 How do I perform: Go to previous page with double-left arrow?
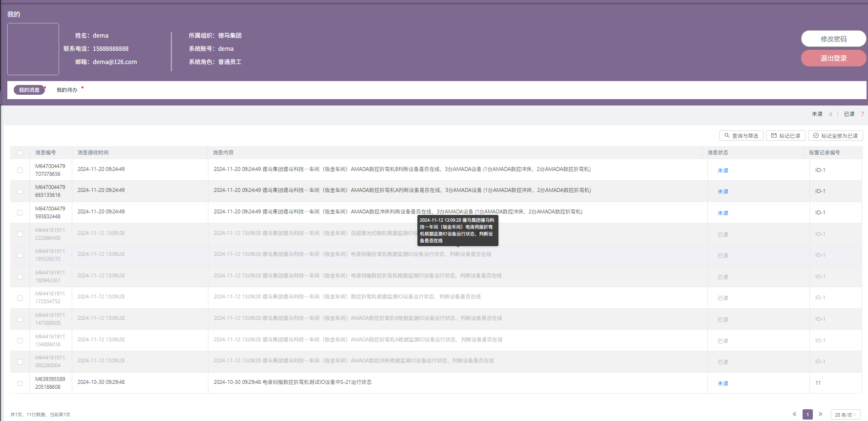(x=794, y=414)
